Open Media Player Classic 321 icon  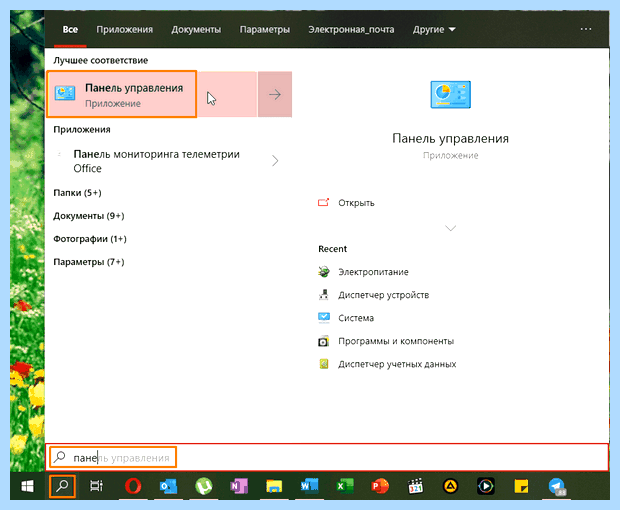(x=416, y=486)
